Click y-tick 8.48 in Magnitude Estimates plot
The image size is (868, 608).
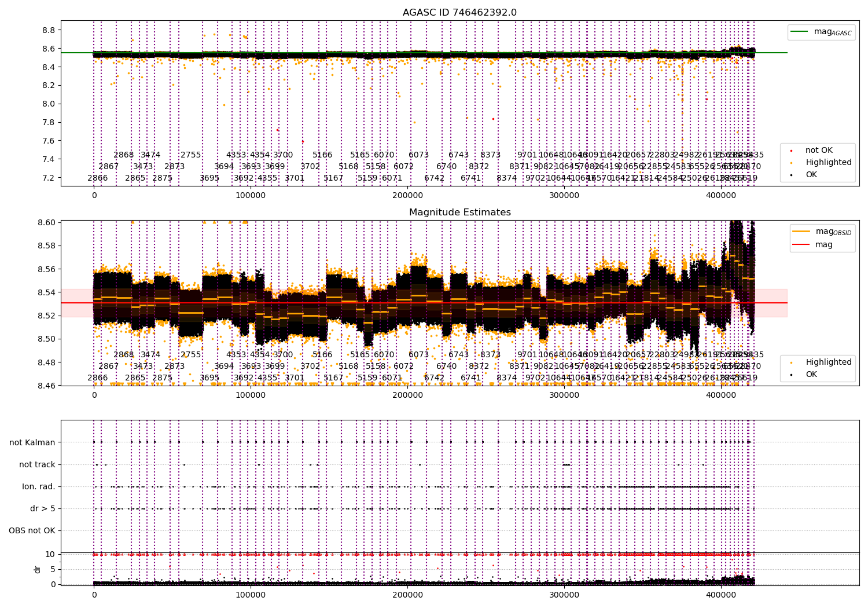46,362
